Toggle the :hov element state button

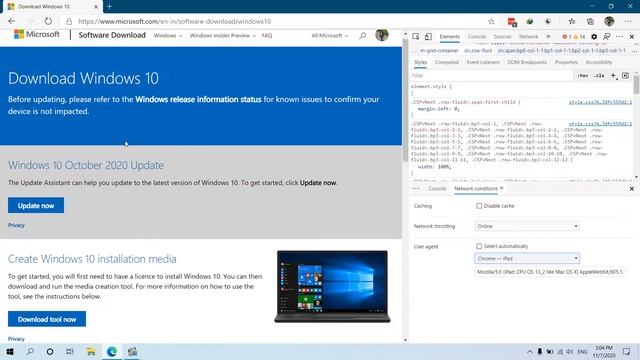[x=583, y=76]
